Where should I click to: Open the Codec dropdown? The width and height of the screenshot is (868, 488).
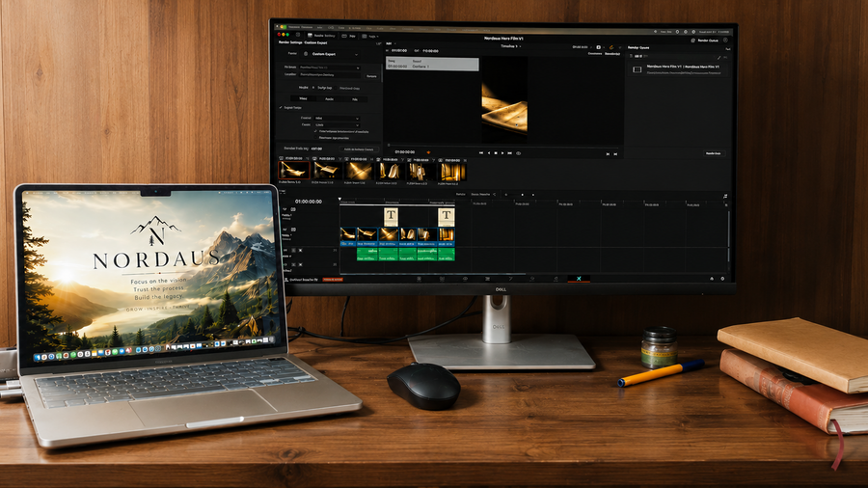click(x=338, y=125)
